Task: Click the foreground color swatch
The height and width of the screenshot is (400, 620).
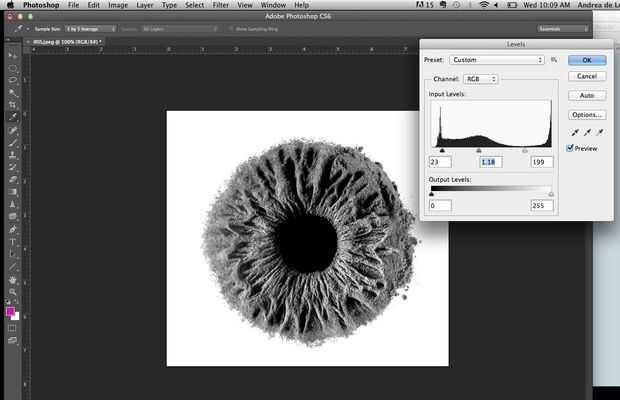Action: coord(11,311)
